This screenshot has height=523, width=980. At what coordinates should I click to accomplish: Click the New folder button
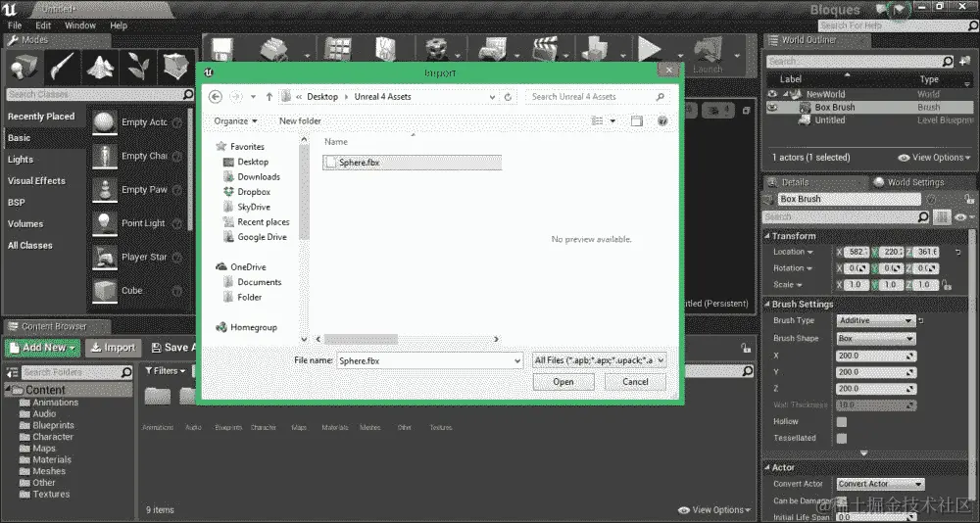[300, 121]
